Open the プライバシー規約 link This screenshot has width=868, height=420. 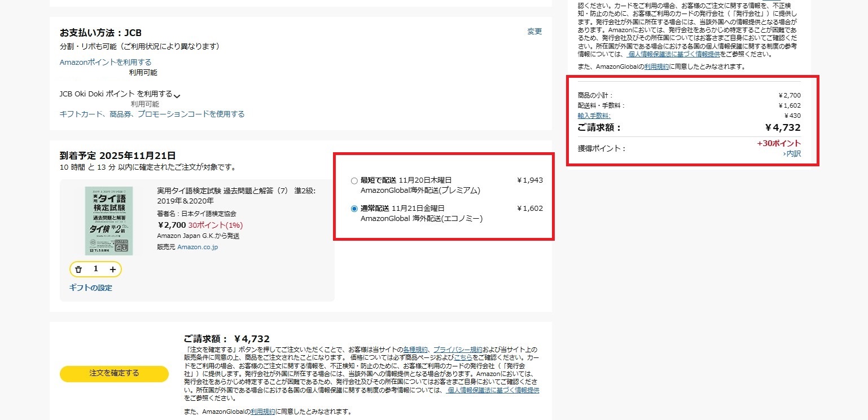click(x=458, y=350)
